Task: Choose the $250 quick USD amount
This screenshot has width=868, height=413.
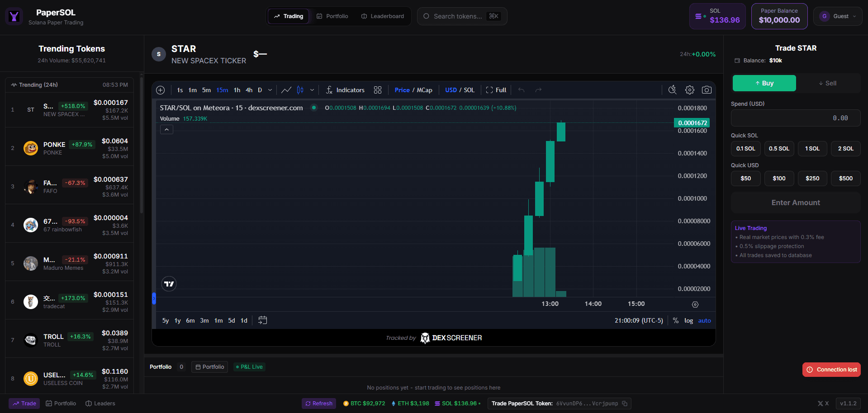Action: (x=812, y=178)
